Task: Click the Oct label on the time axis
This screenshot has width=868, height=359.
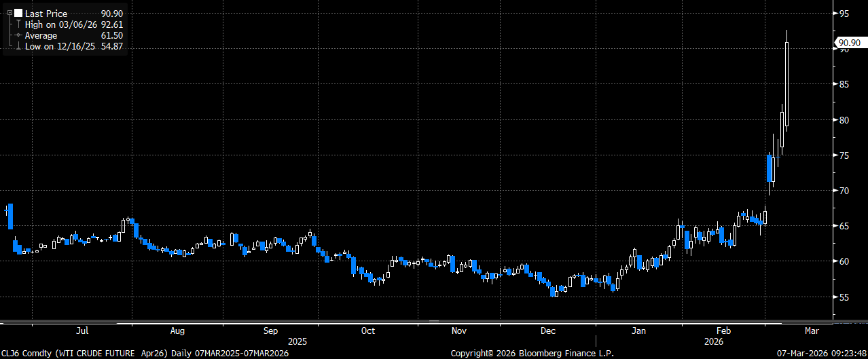Action: click(x=367, y=331)
